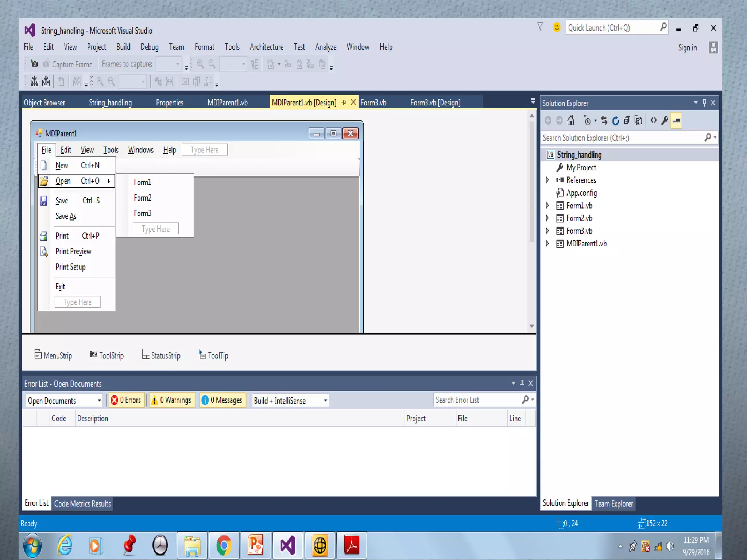Click Form2 in the Open submenu
This screenshot has width=747, height=560.
tap(143, 198)
